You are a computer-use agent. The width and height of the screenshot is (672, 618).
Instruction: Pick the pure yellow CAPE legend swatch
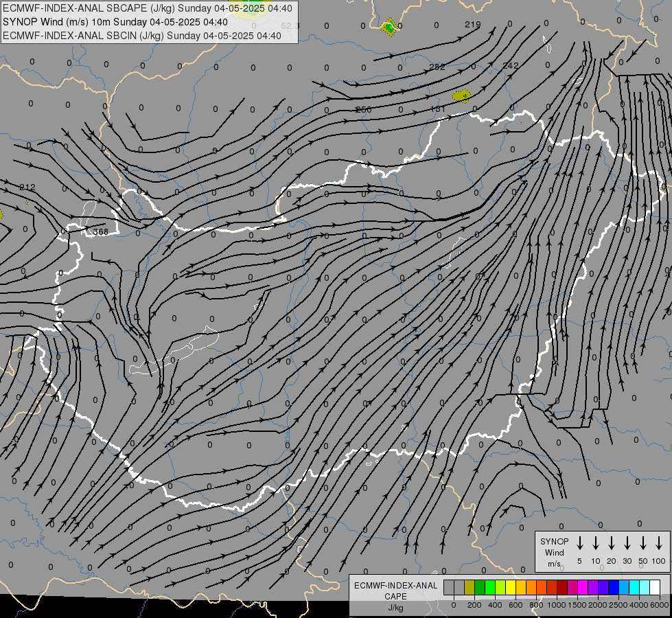511,587
